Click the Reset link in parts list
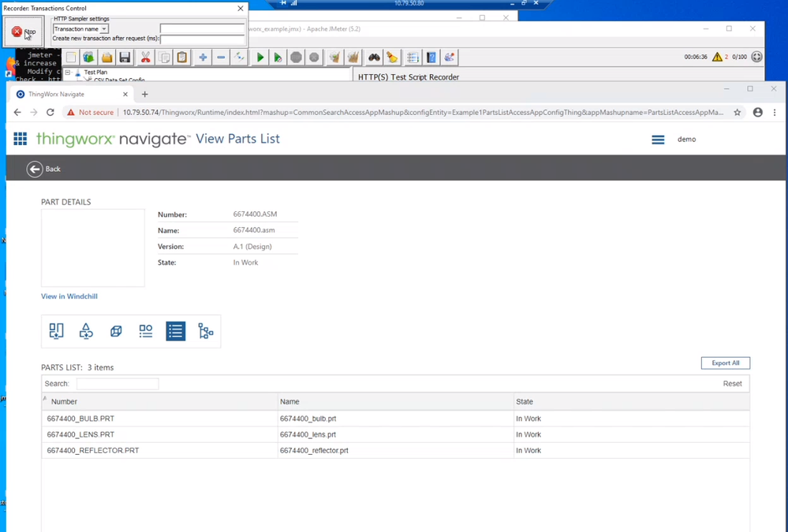Image resolution: width=788 pixels, height=532 pixels. tap(732, 384)
